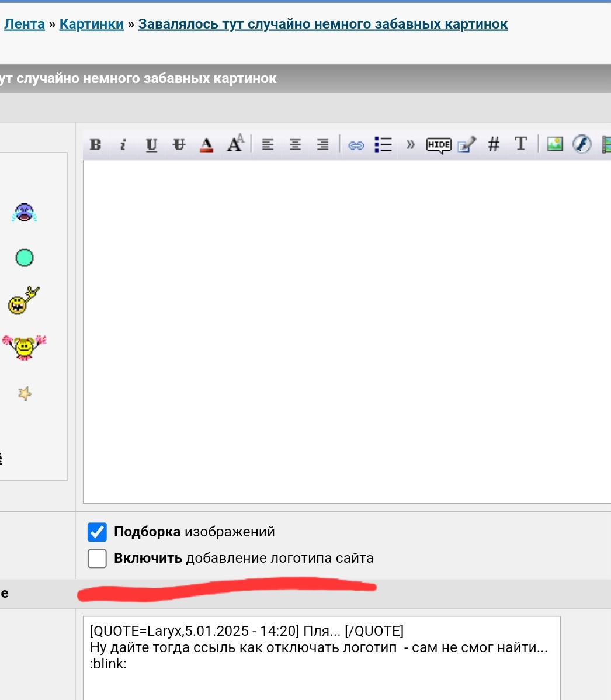Enable Включить добавление логотипа сайта
Viewport: 611px width, 700px height.
tap(97, 558)
